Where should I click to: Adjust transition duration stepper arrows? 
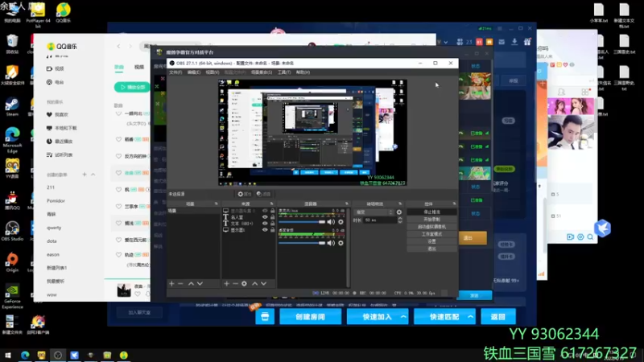click(x=400, y=220)
